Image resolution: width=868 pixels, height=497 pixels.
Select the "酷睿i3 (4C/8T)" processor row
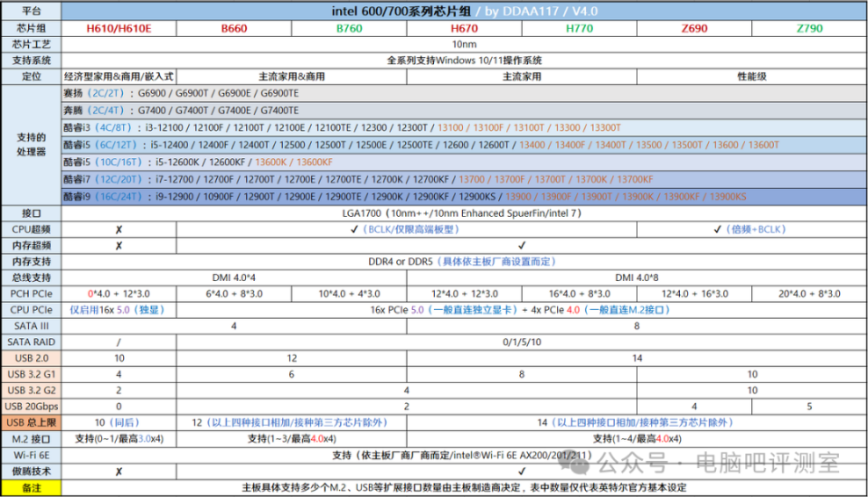464,127
